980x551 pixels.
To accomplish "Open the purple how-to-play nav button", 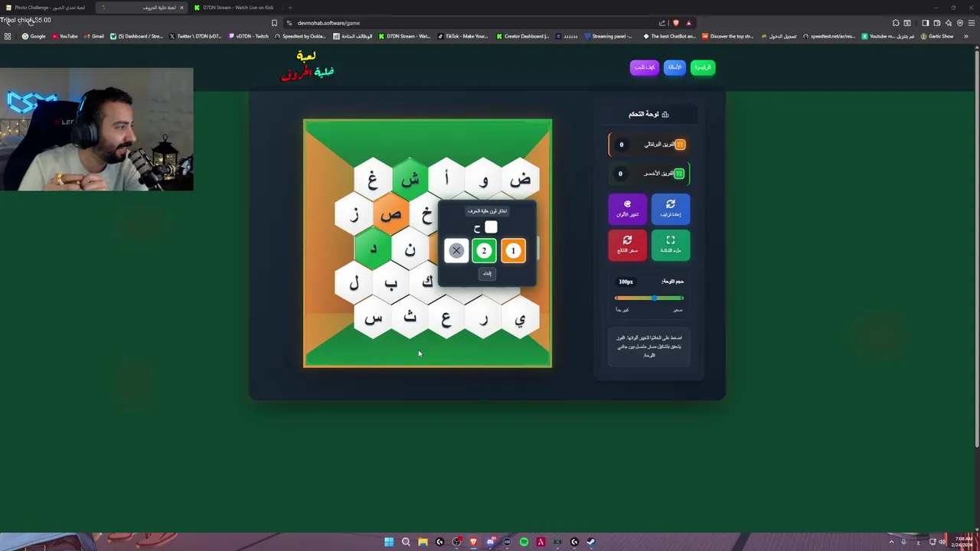I will (644, 67).
